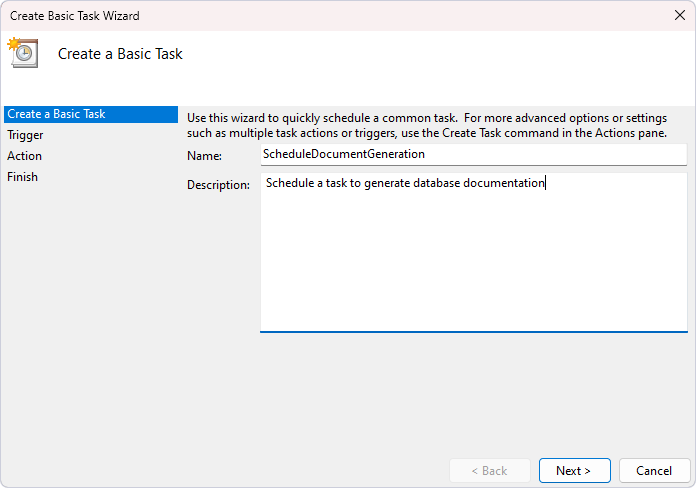Click the 'Description:' label

click(218, 185)
